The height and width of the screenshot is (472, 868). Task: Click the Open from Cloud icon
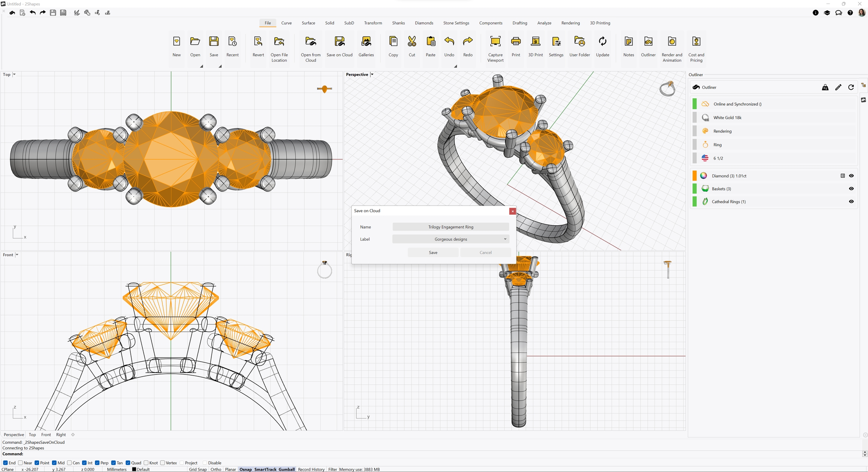click(310, 42)
